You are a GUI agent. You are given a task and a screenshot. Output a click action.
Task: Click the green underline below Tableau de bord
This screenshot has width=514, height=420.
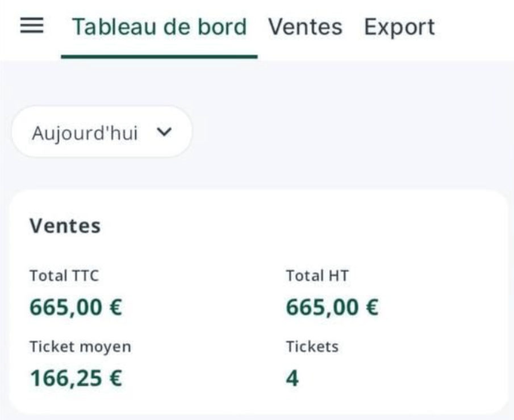[159, 56]
